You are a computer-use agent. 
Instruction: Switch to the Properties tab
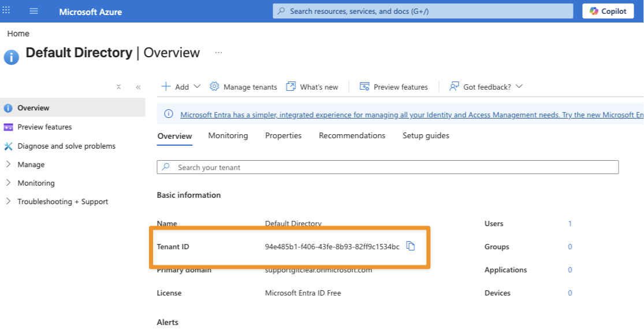[283, 135]
